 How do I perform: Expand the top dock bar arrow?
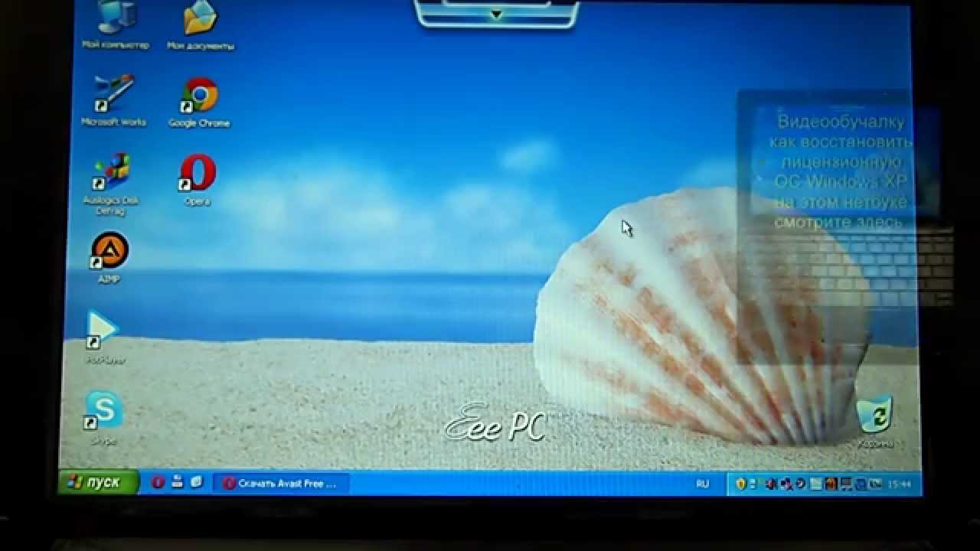point(496,14)
